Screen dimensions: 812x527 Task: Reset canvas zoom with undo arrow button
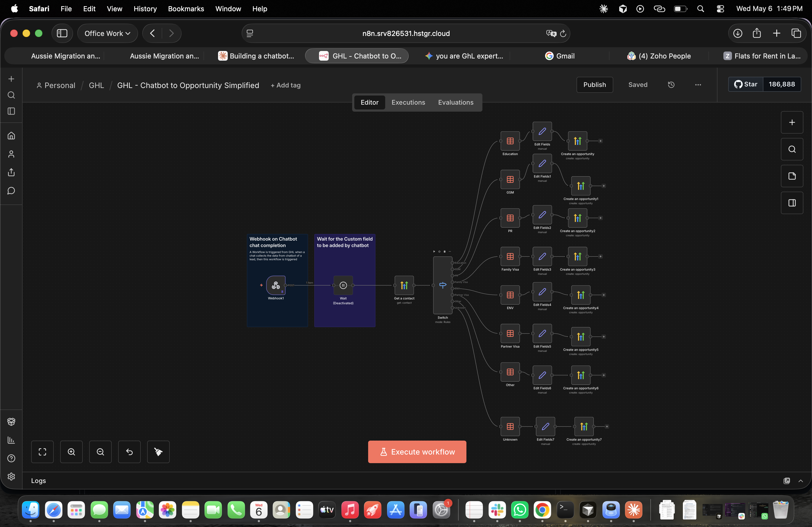coord(129,452)
